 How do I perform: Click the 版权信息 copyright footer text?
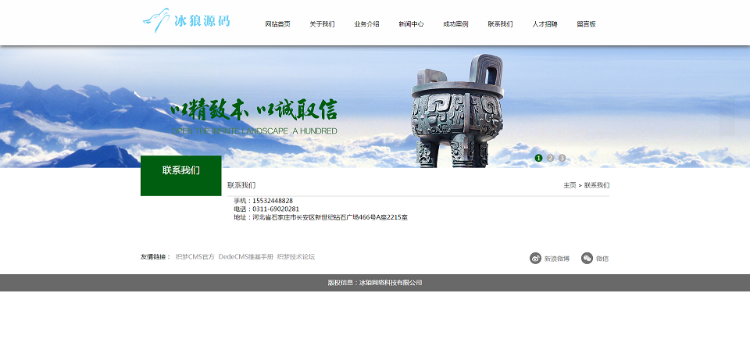click(x=375, y=283)
